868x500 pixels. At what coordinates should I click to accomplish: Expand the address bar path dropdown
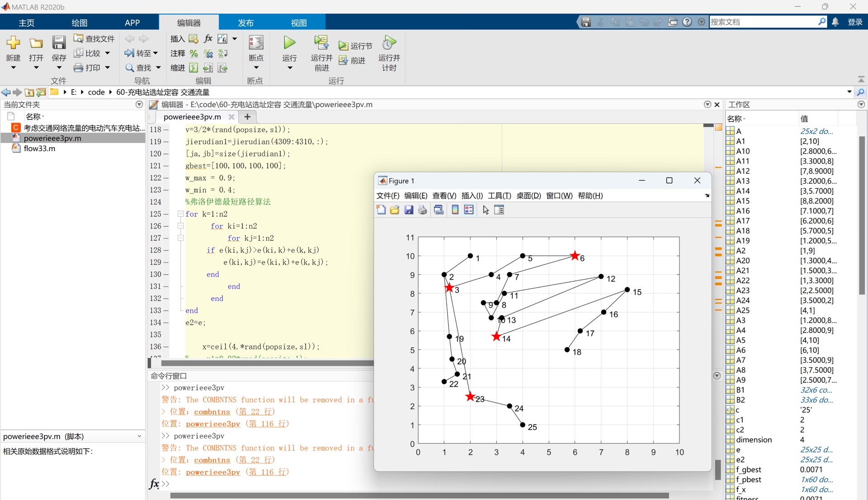(849, 92)
